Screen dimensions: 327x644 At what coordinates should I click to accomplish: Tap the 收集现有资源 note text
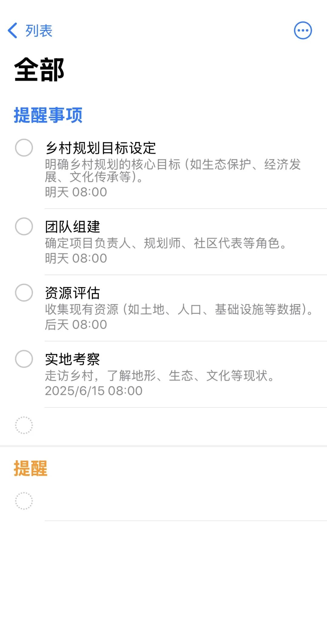pyautogui.click(x=179, y=309)
